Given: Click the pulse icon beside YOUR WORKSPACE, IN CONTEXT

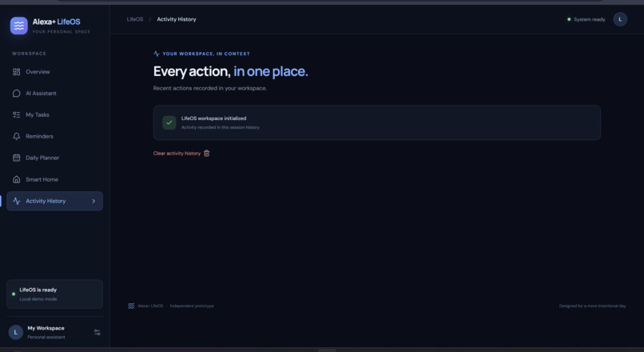Looking at the screenshot, I should click(157, 54).
